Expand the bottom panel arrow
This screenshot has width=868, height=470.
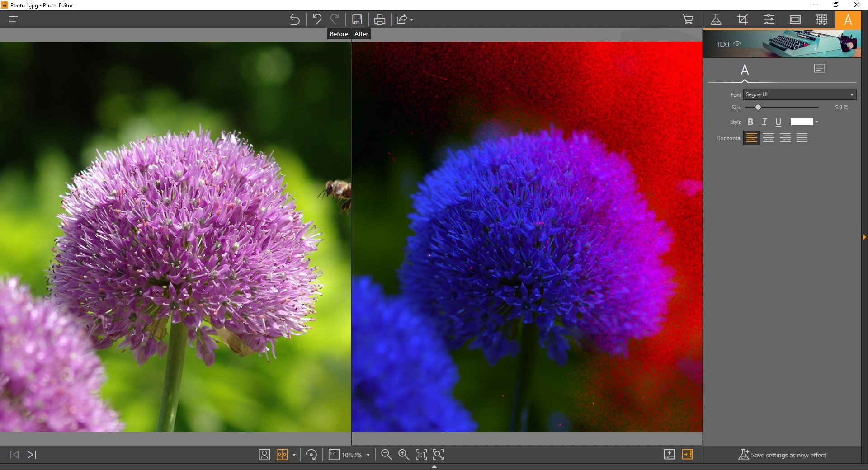[434, 467]
